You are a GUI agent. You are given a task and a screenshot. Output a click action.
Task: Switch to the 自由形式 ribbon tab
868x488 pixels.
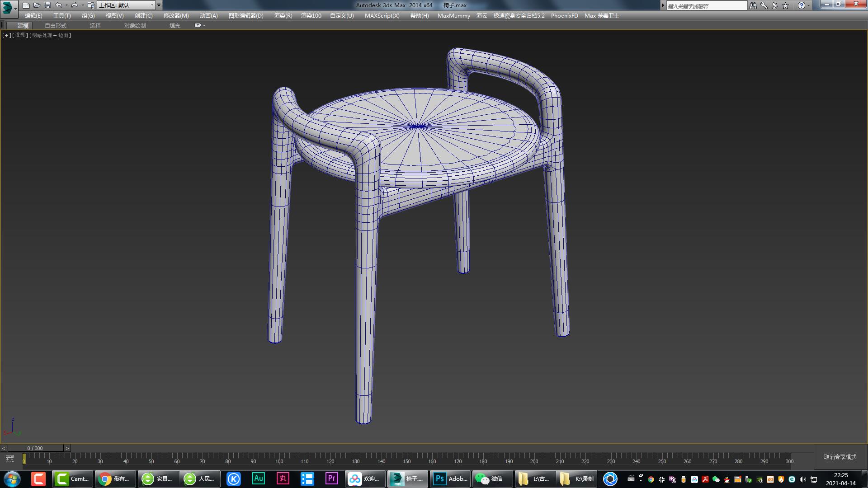[x=55, y=25]
